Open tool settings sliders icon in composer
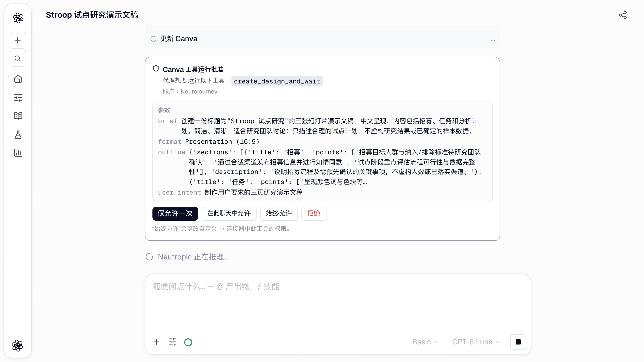 (x=173, y=342)
